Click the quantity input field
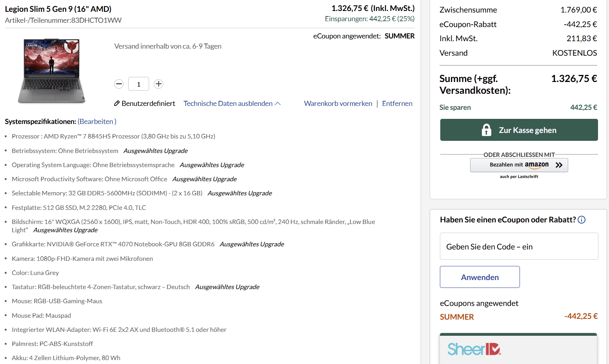This screenshot has height=364, width=609. coord(139,84)
